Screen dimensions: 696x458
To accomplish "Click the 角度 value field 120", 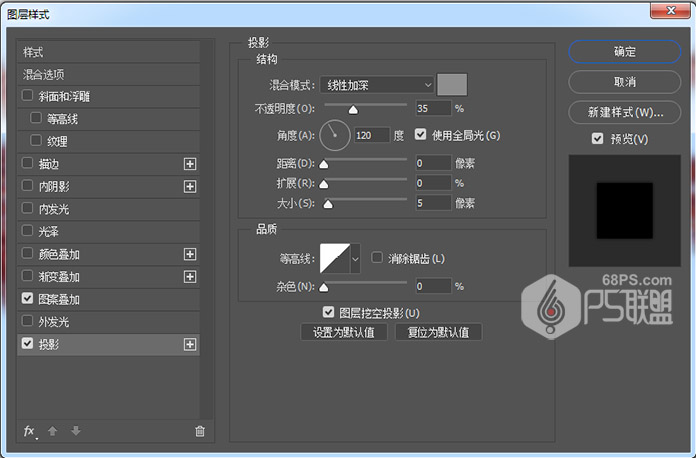I will click(372, 135).
